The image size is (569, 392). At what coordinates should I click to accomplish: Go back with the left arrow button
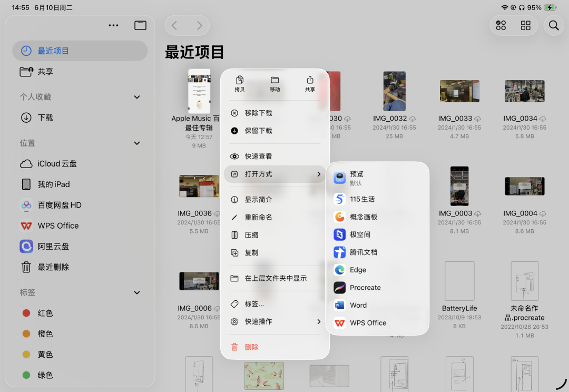click(x=174, y=25)
